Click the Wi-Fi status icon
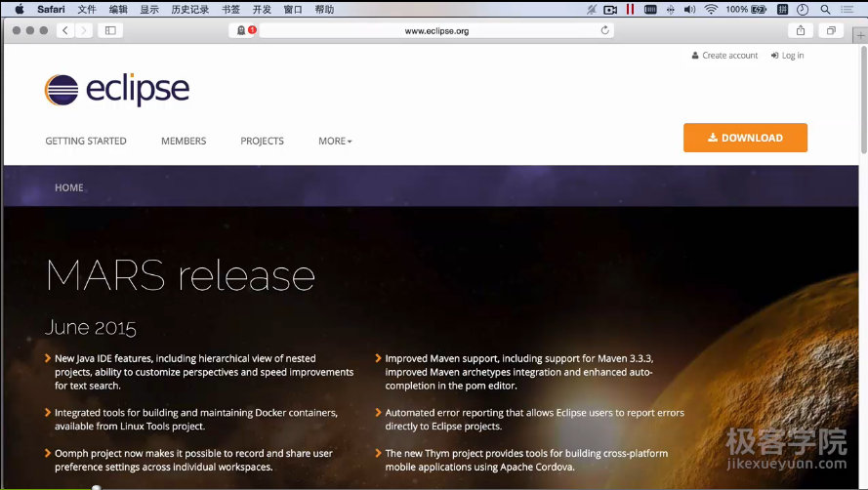The width and height of the screenshot is (868, 490). coord(711,9)
